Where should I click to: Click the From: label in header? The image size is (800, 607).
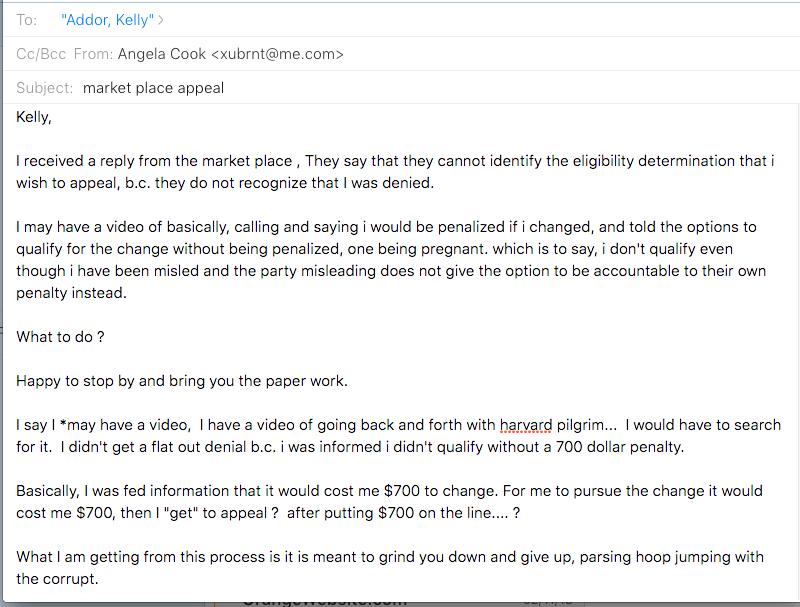(x=93, y=54)
